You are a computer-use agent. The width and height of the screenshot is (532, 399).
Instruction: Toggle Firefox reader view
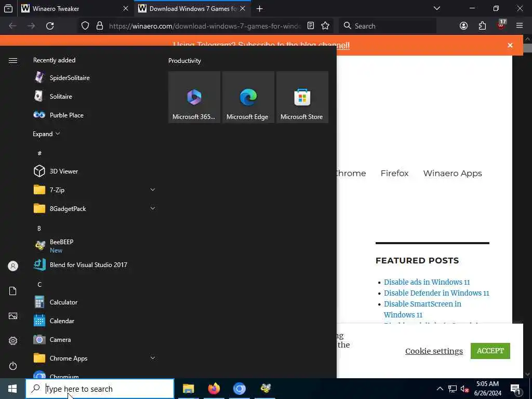pyautogui.click(x=311, y=26)
